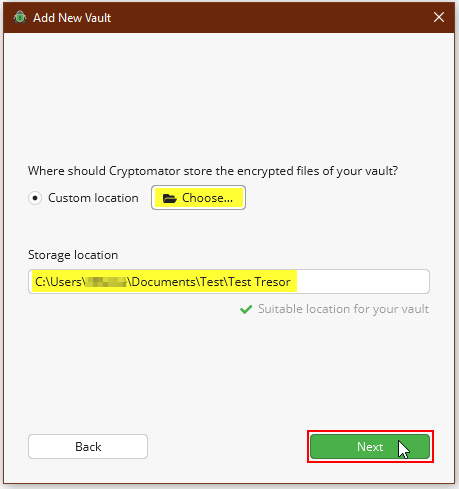Screen dimensions: 459x489
Task: Go Back to the previous step
Action: click(88, 446)
